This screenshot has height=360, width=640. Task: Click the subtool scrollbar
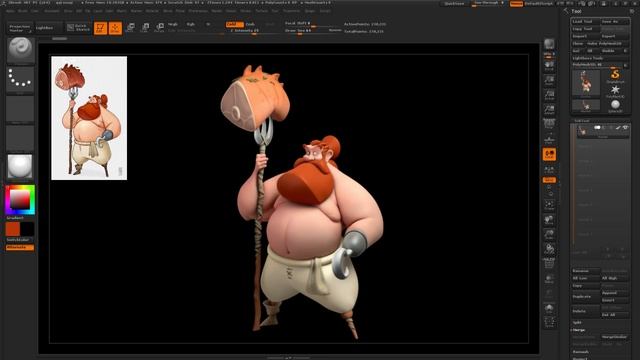click(x=573, y=186)
